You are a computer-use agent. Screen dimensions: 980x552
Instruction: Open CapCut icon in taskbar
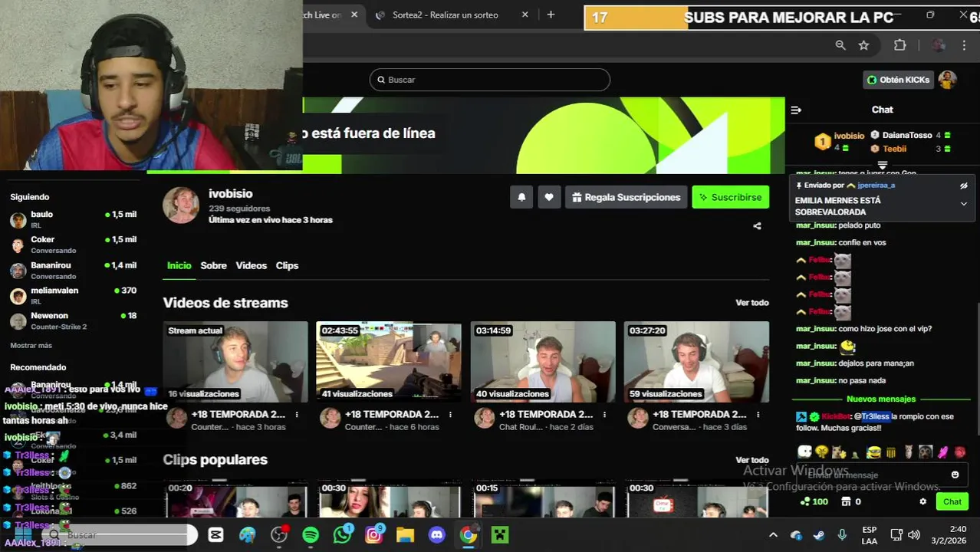(x=216, y=535)
